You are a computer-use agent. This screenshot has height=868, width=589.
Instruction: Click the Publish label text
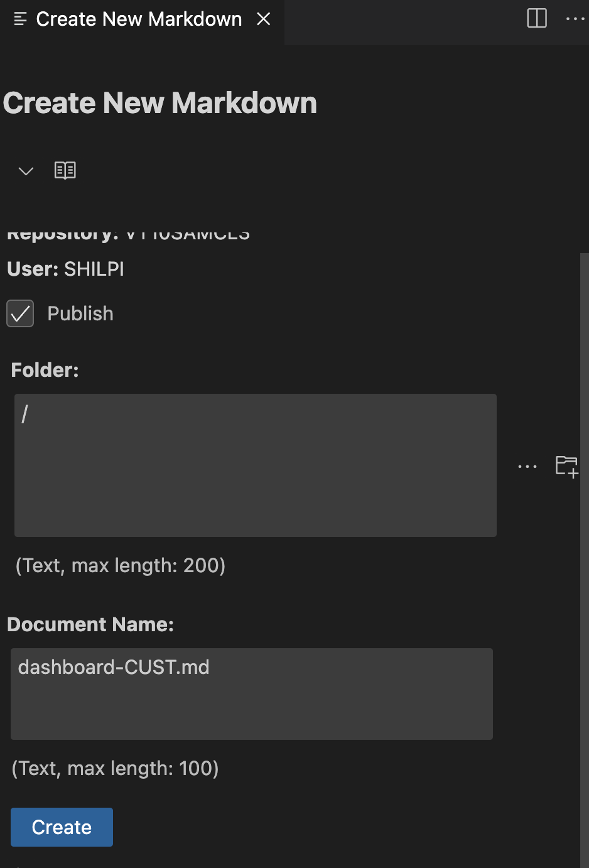coord(80,313)
